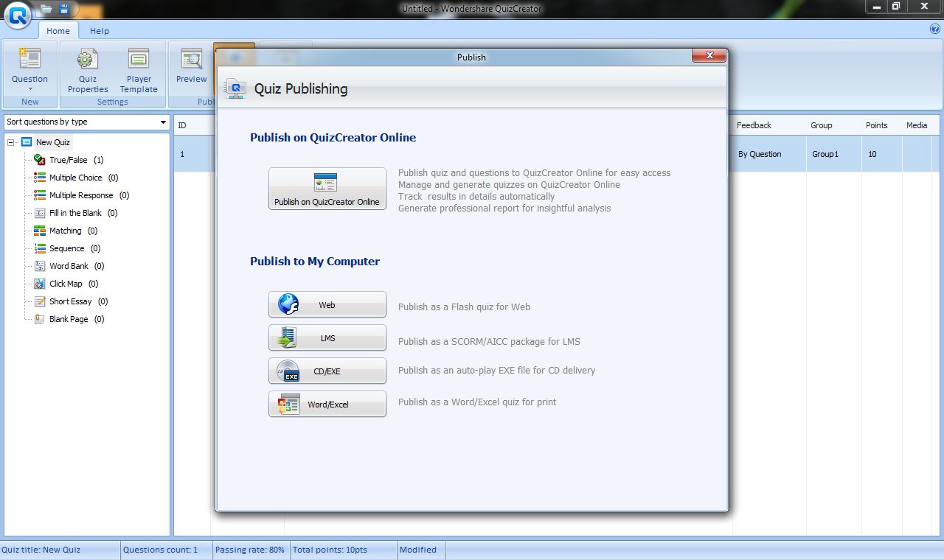The height and width of the screenshot is (560, 944).
Task: Select the Click Map icon in tree
Action: point(40,284)
